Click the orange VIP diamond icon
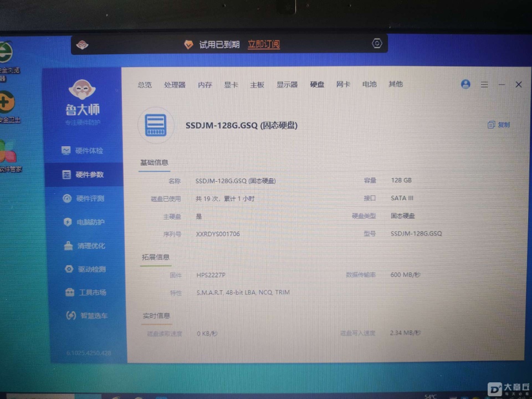This screenshot has height=399, width=532. pyautogui.click(x=188, y=44)
